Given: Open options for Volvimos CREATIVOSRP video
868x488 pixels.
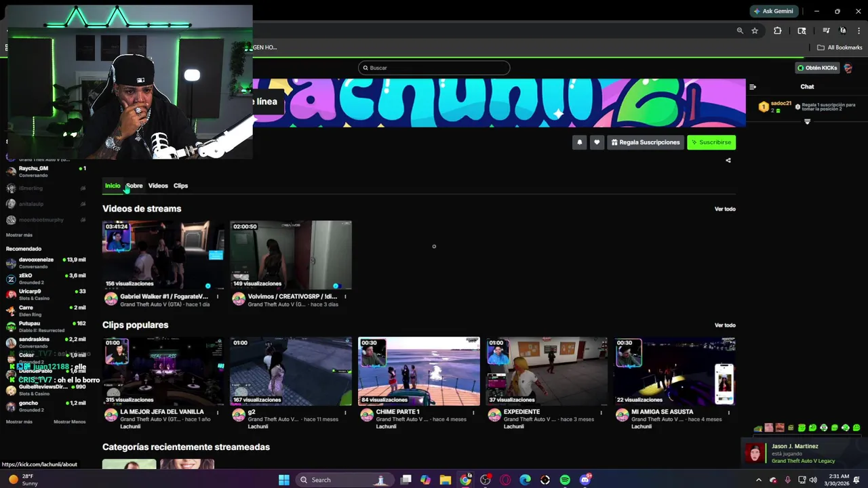Looking at the screenshot, I should point(345,296).
